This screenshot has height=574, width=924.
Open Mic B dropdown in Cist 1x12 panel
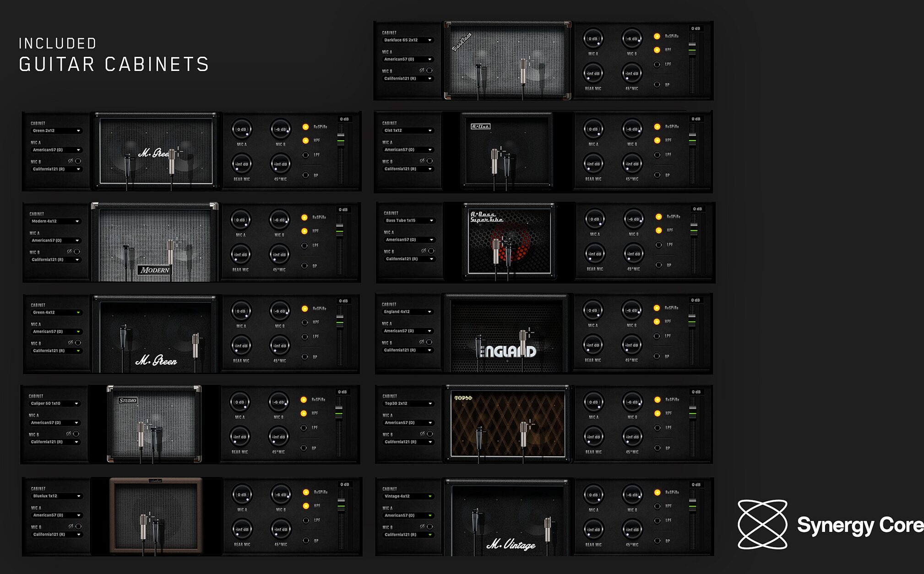[408, 169]
